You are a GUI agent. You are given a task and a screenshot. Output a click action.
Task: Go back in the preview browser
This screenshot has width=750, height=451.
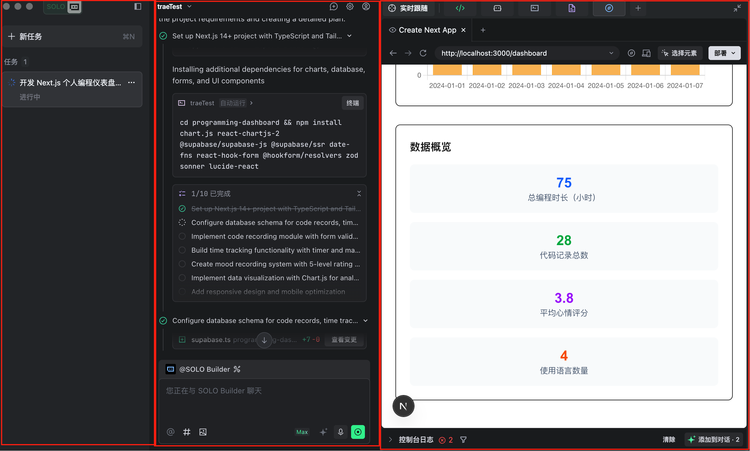pos(393,53)
